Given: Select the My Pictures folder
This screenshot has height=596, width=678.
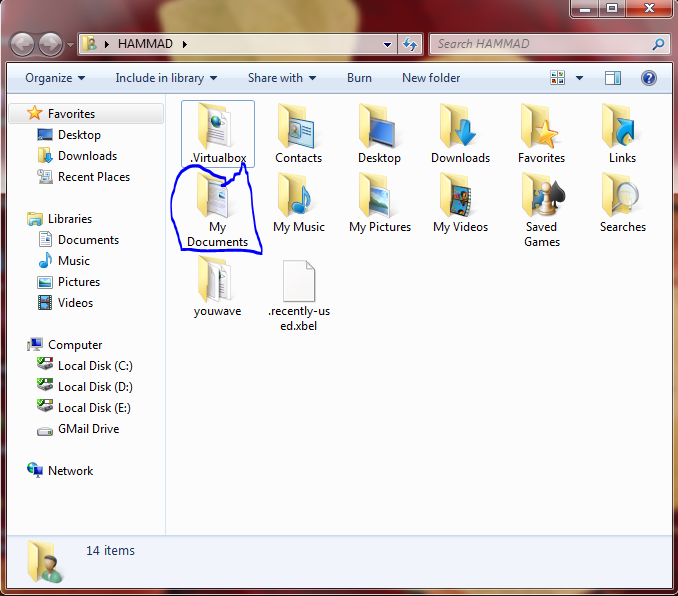Looking at the screenshot, I should point(380,203).
